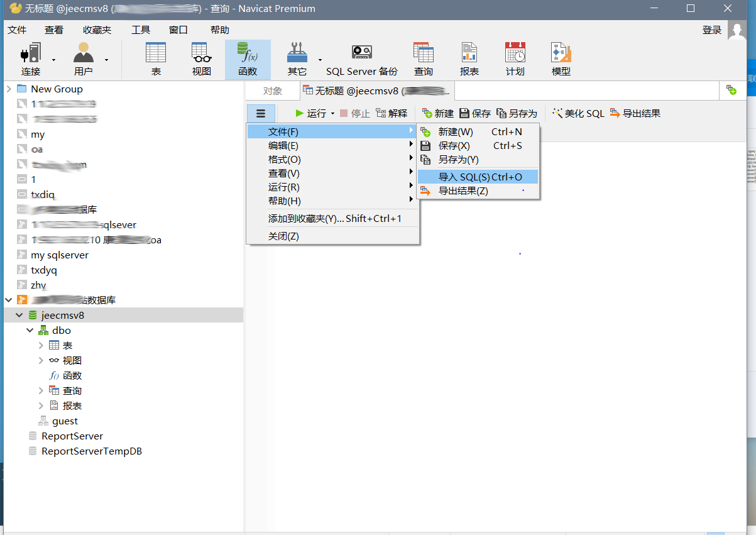This screenshot has height=535, width=756.
Task: Click the 模型 (Model) toolbar icon
Action: pos(561,59)
